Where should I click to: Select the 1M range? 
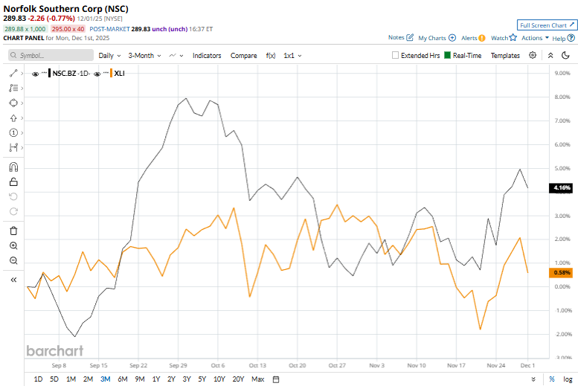pyautogui.click(x=71, y=379)
